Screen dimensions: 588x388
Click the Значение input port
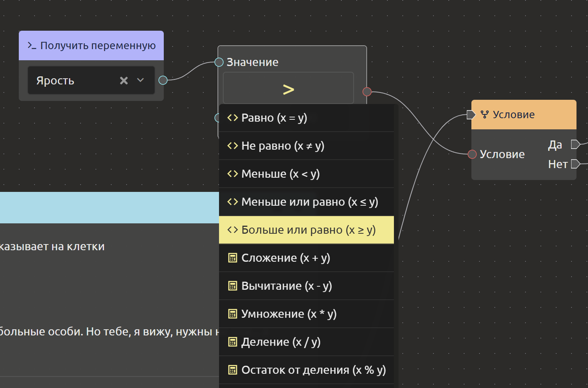click(219, 62)
